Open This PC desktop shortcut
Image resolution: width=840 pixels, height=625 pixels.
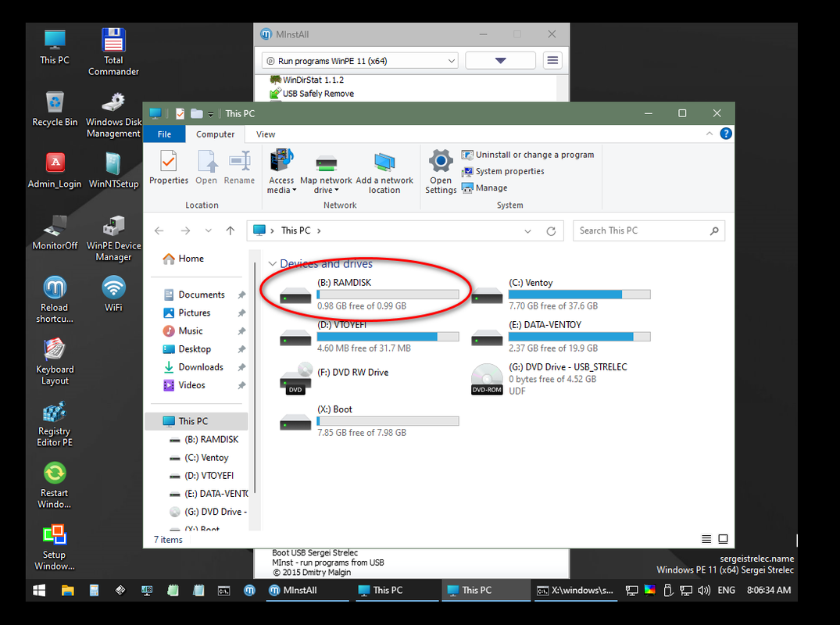click(x=55, y=47)
